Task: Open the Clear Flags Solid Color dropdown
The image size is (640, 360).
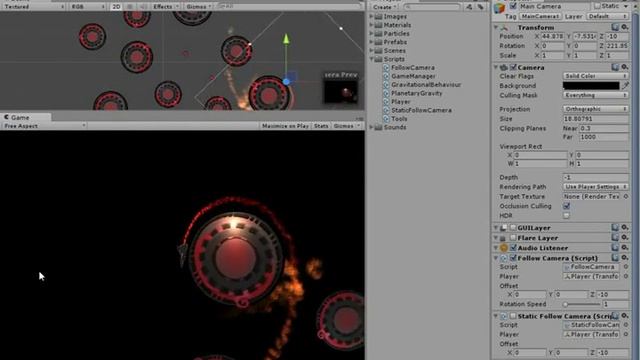Action: (x=596, y=76)
